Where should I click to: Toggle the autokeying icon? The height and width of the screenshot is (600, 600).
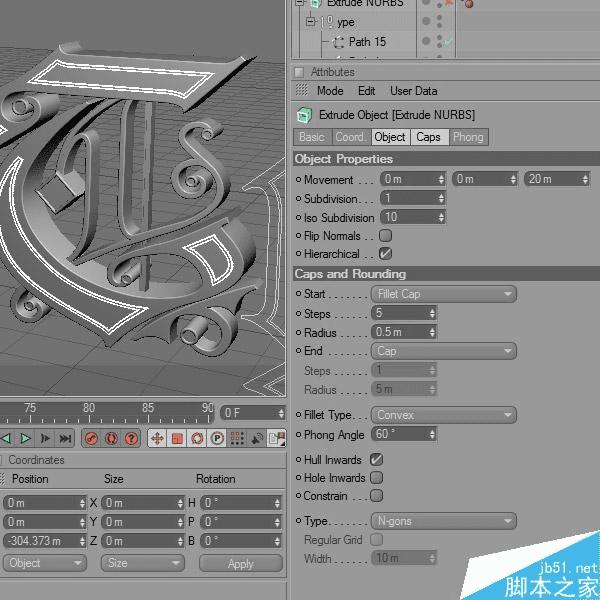(111, 439)
